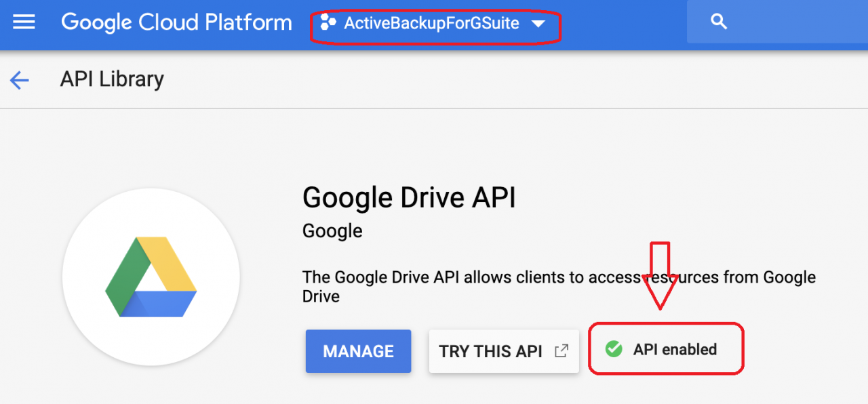Click the TRY THIS API button
The height and width of the screenshot is (404, 868).
[490, 351]
